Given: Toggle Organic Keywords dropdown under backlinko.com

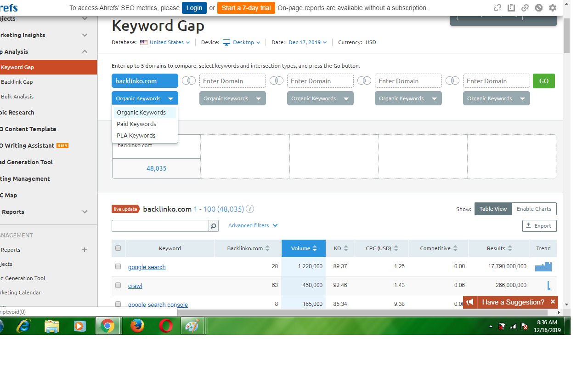Looking at the screenshot, I should [145, 98].
